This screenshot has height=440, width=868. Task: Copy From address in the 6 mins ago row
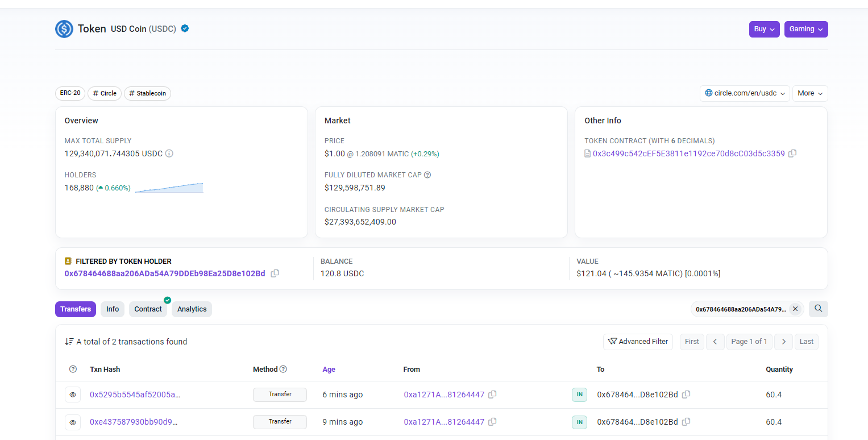point(492,395)
